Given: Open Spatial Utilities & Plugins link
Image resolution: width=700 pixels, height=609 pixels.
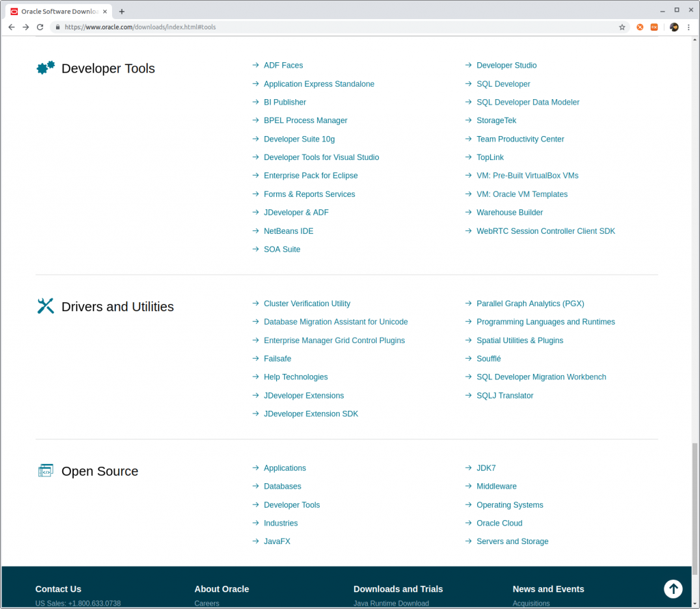Looking at the screenshot, I should click(x=520, y=340).
